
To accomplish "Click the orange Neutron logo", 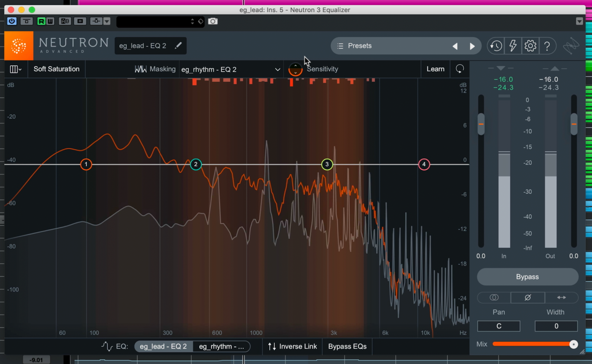I will click(x=19, y=46).
